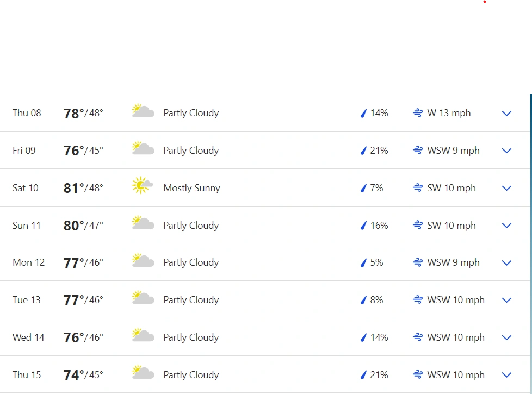
Task: Click the WSW 9 mph wind text for Mon 12
Action: [x=453, y=262]
